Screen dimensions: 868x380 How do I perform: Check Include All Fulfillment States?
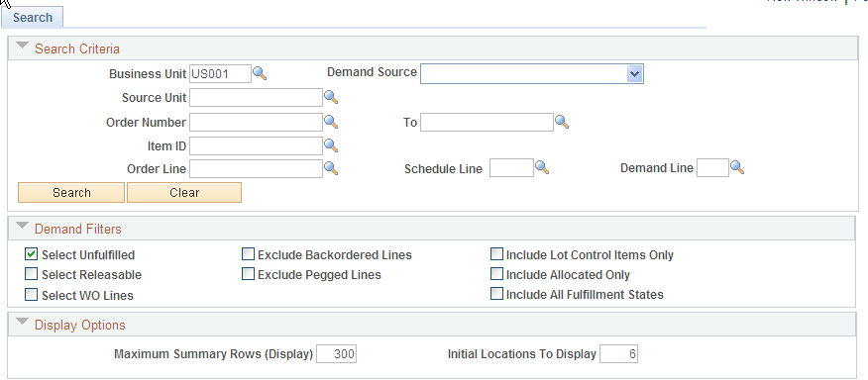(496, 294)
